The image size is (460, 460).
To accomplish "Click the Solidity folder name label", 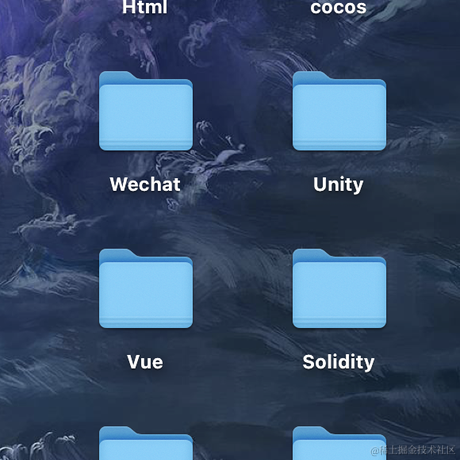I will (x=338, y=363).
